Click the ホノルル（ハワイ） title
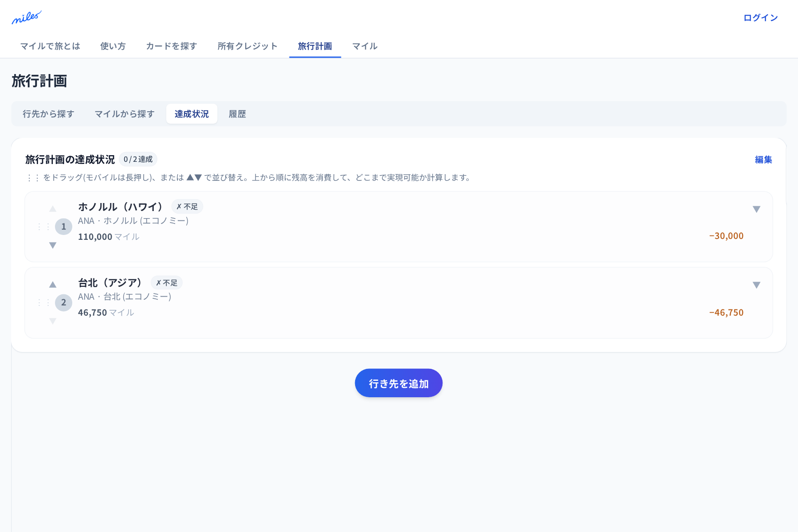This screenshot has height=532, width=798. [x=120, y=207]
